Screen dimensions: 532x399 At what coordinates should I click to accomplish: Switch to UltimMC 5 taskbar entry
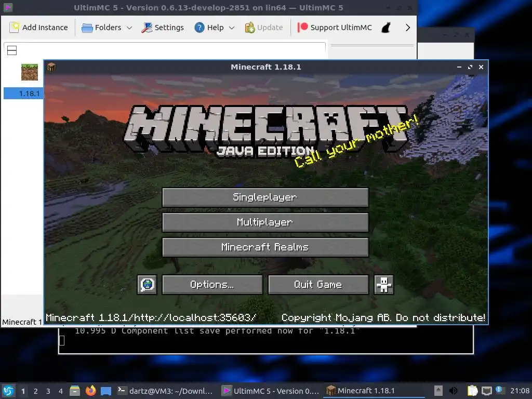(270, 391)
